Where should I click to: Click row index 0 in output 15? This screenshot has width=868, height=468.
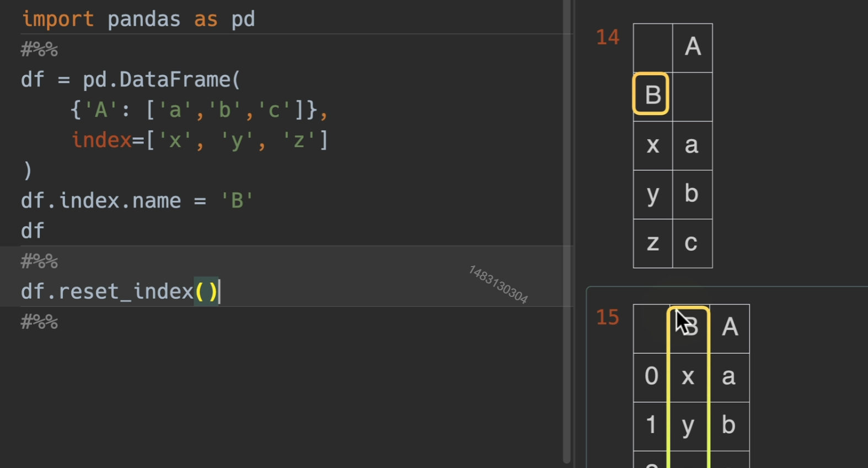click(651, 377)
